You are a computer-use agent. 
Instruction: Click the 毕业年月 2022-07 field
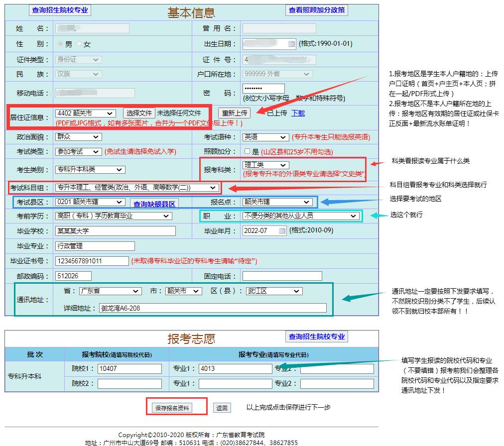tap(264, 230)
